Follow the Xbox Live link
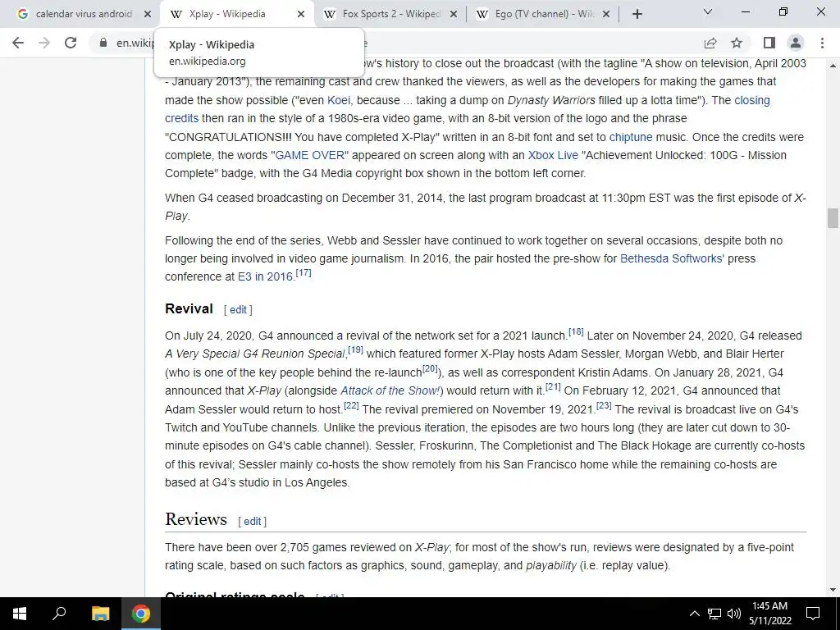The width and height of the screenshot is (840, 630). pos(553,155)
